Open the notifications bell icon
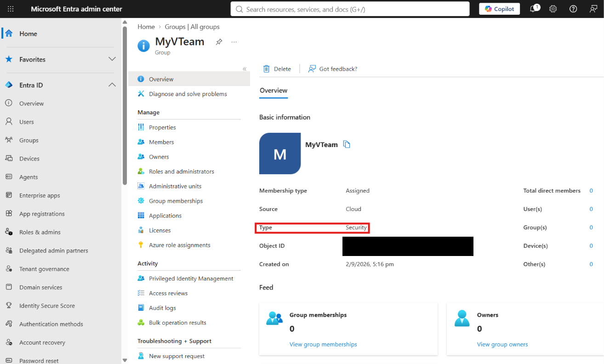604x364 pixels. point(534,9)
